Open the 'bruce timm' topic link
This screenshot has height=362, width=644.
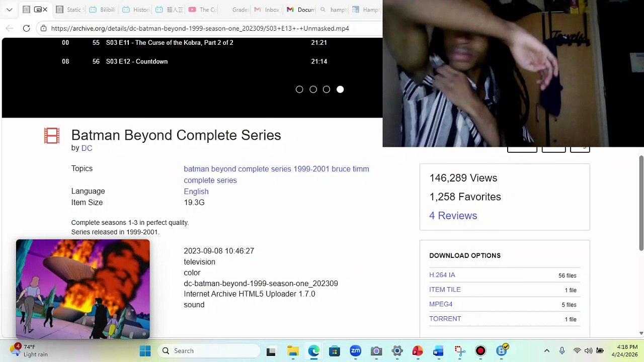click(x=350, y=169)
